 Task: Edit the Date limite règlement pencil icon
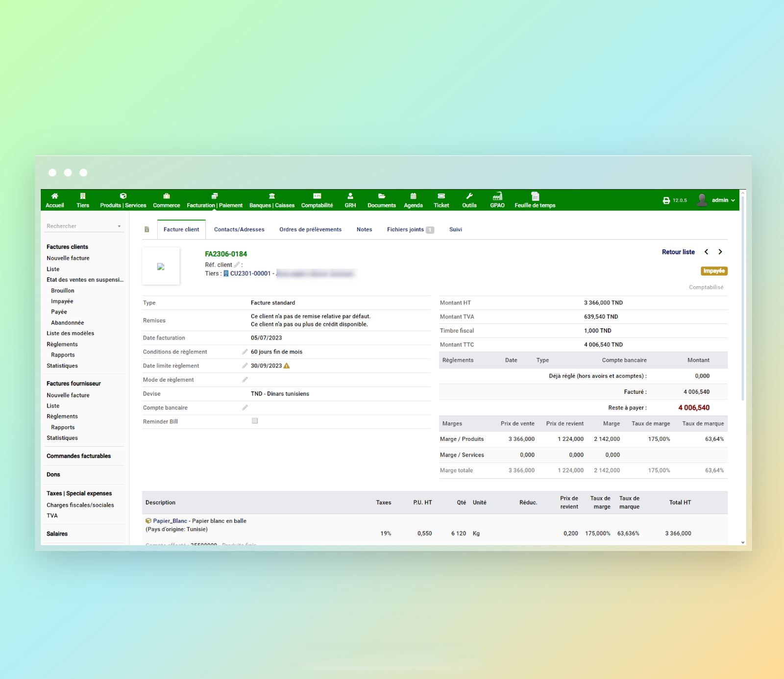coord(245,366)
